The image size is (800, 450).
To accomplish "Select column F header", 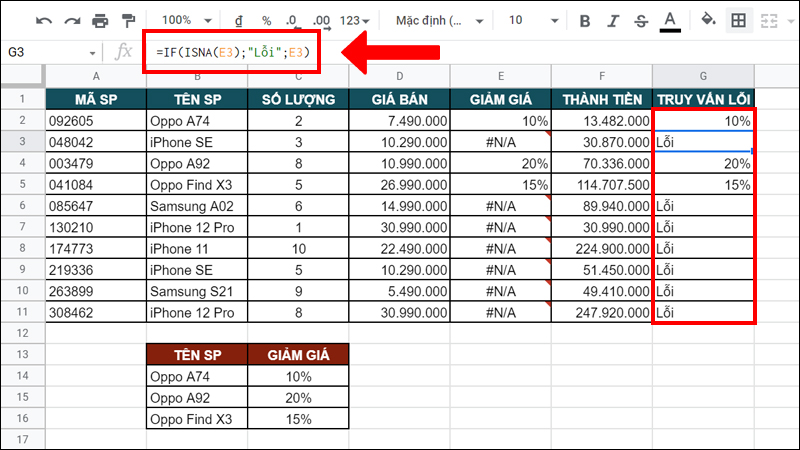I will pyautogui.click(x=602, y=77).
